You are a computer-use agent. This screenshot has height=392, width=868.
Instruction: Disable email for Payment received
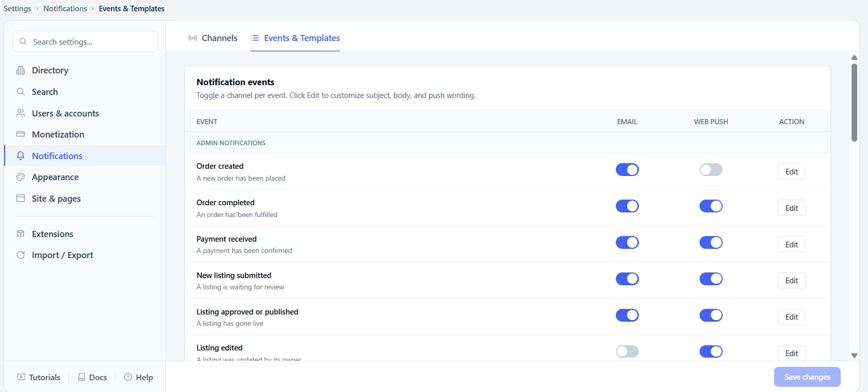coord(627,243)
